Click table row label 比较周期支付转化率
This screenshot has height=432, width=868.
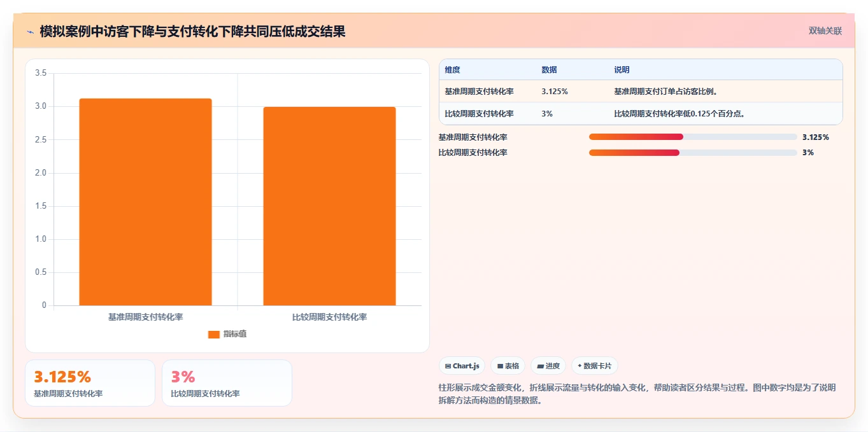479,114
